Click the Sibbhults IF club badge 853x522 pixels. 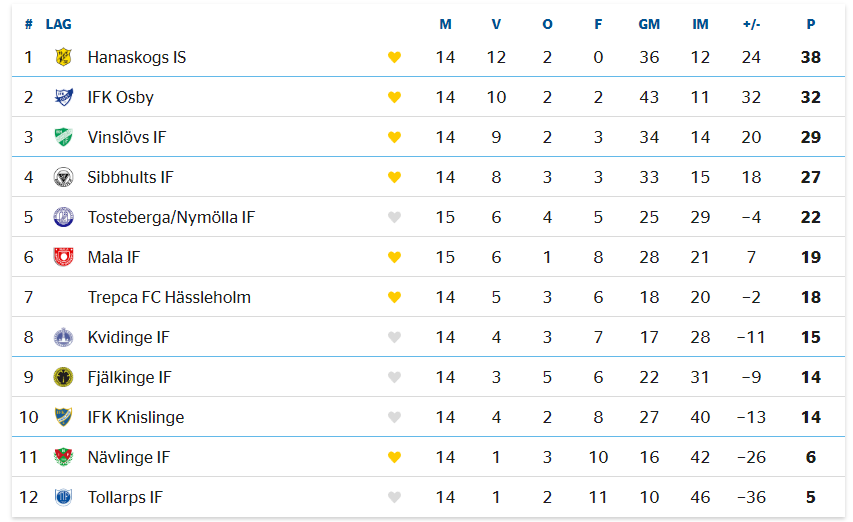(64, 177)
